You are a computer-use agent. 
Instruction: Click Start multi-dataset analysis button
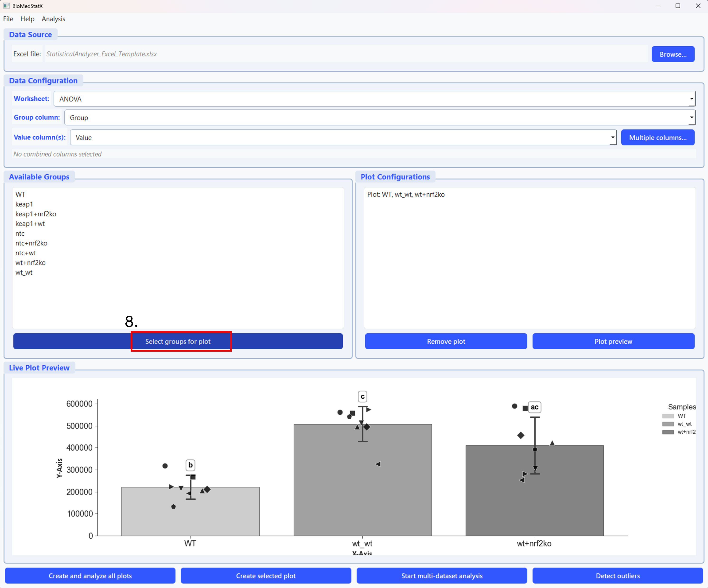[x=442, y=575]
